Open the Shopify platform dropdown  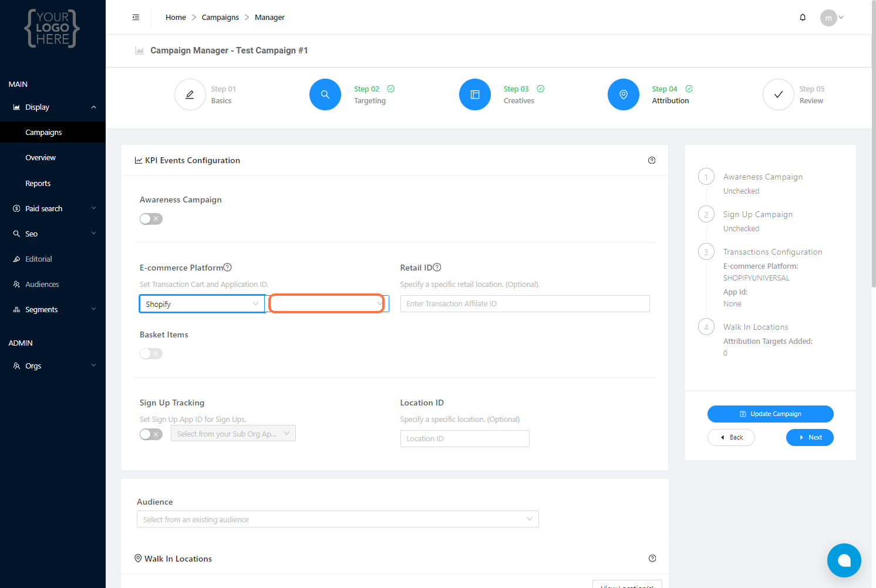[x=202, y=304]
